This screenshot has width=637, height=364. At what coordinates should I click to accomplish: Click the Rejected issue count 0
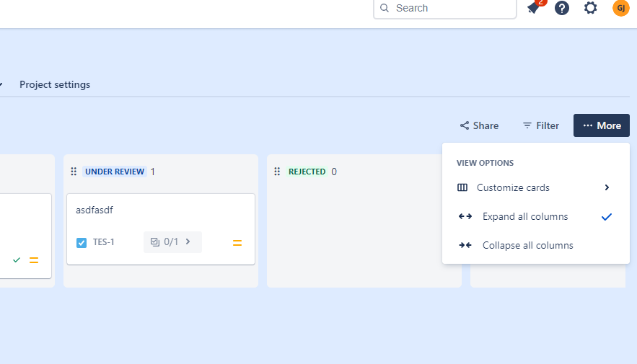click(334, 172)
